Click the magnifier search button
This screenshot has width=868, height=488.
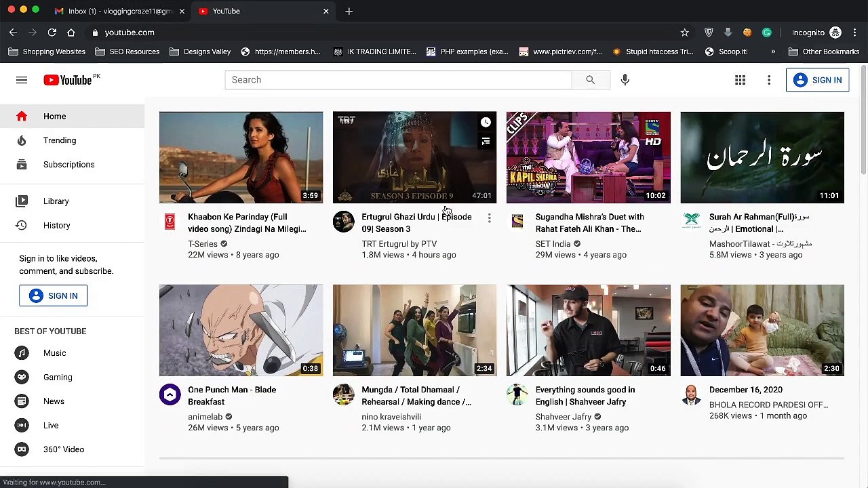tap(590, 80)
